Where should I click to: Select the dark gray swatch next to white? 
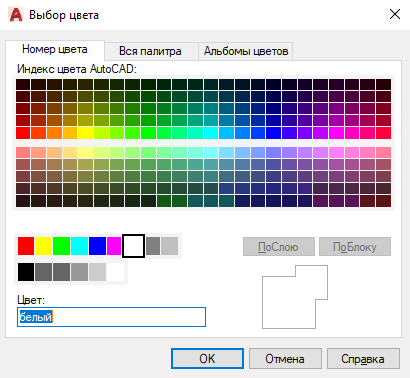tap(153, 246)
